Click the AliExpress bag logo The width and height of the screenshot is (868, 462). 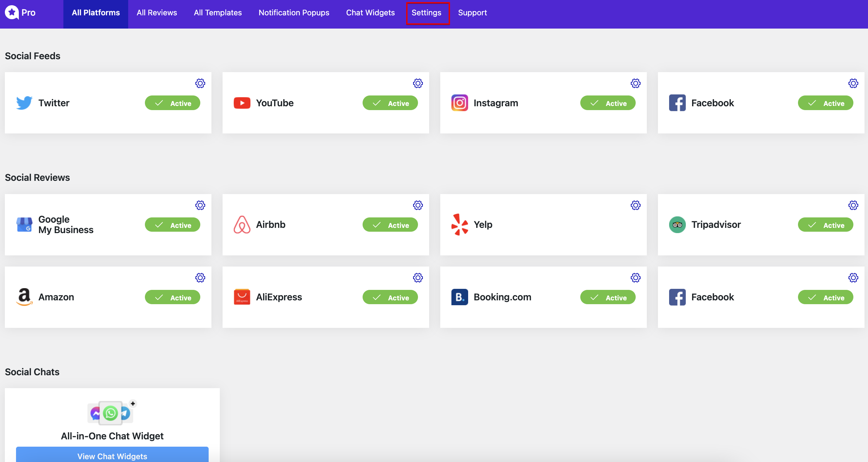(242, 297)
